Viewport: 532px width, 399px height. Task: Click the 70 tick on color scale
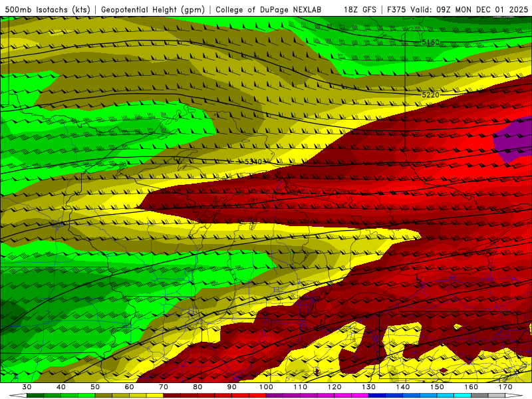coord(164,387)
